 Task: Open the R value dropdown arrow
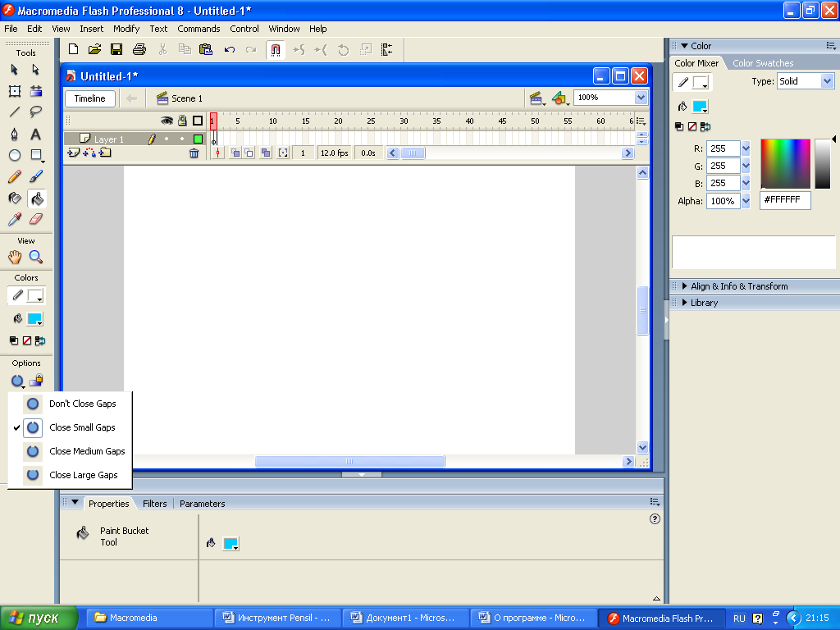point(746,148)
